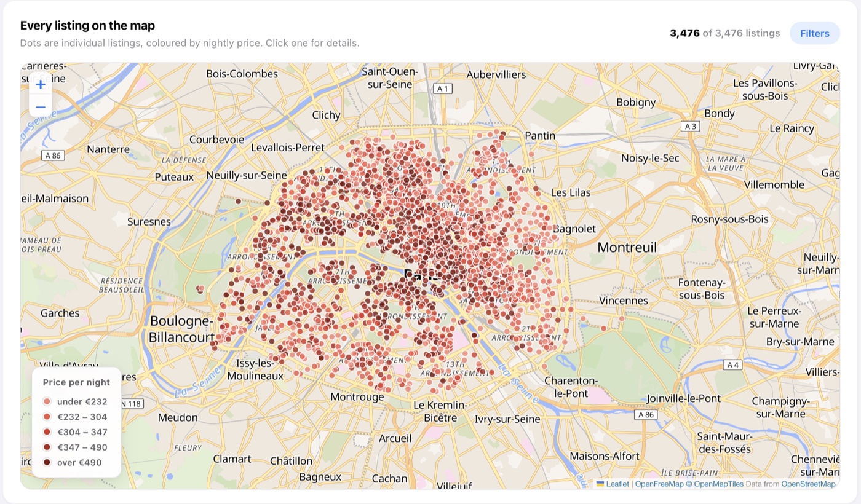
Task: Click the Bagneux map label
Action: pyautogui.click(x=320, y=476)
